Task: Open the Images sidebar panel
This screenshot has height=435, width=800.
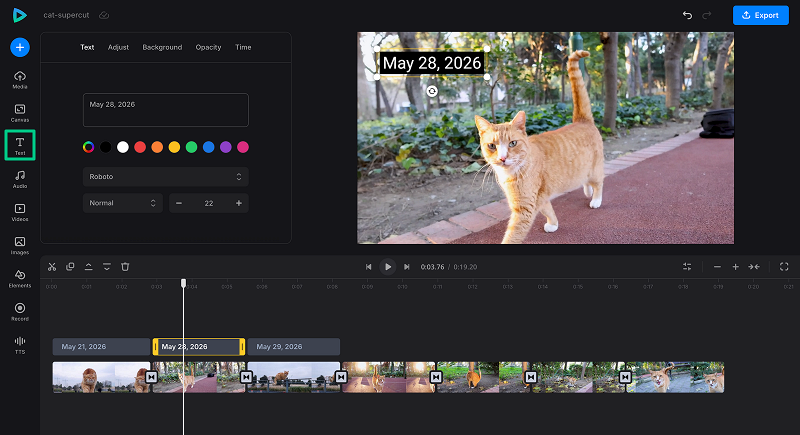Action: tap(20, 245)
